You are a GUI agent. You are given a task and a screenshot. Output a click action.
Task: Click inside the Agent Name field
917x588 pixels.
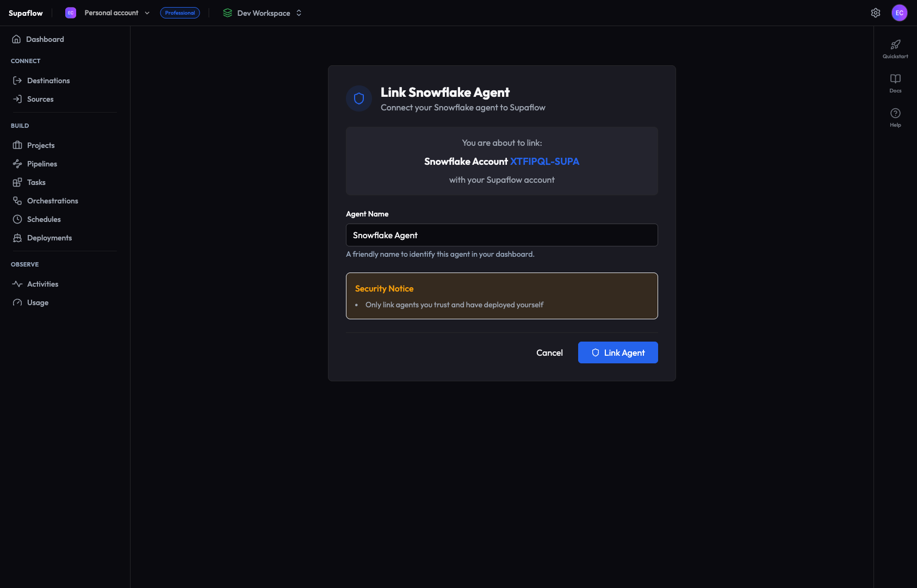pos(501,235)
